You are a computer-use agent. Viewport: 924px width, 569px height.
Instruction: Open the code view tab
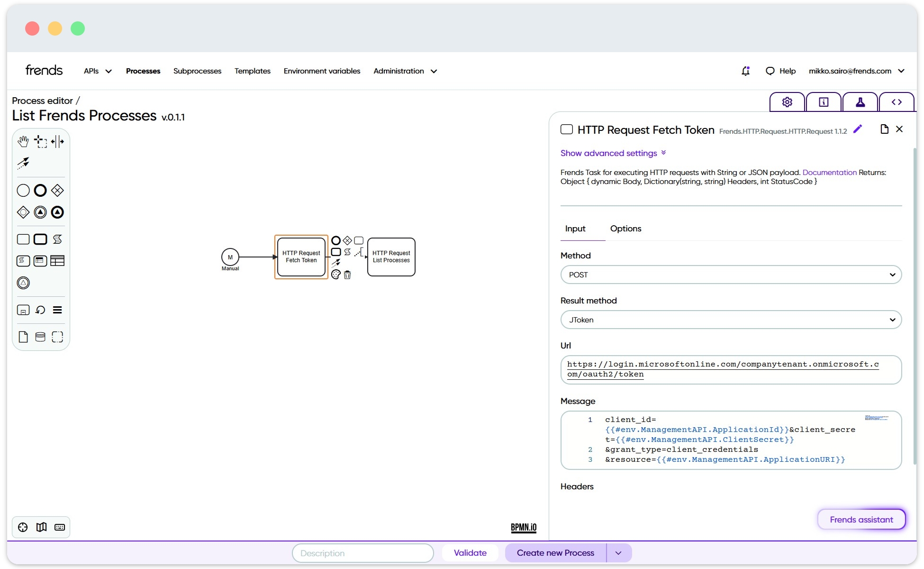tap(897, 101)
